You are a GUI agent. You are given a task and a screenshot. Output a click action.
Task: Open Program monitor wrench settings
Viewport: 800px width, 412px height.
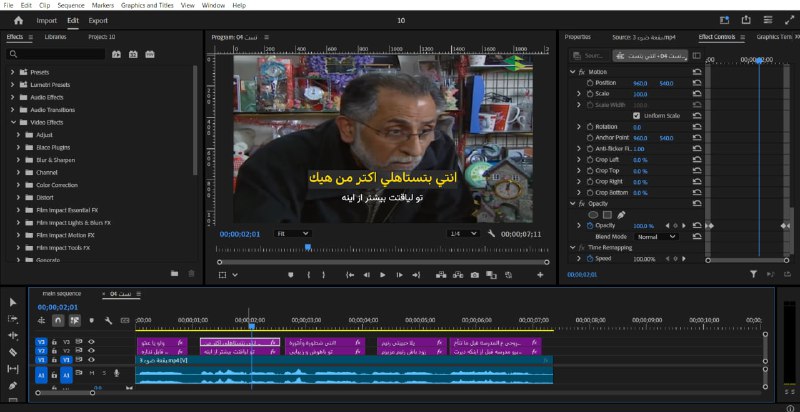tap(491, 234)
